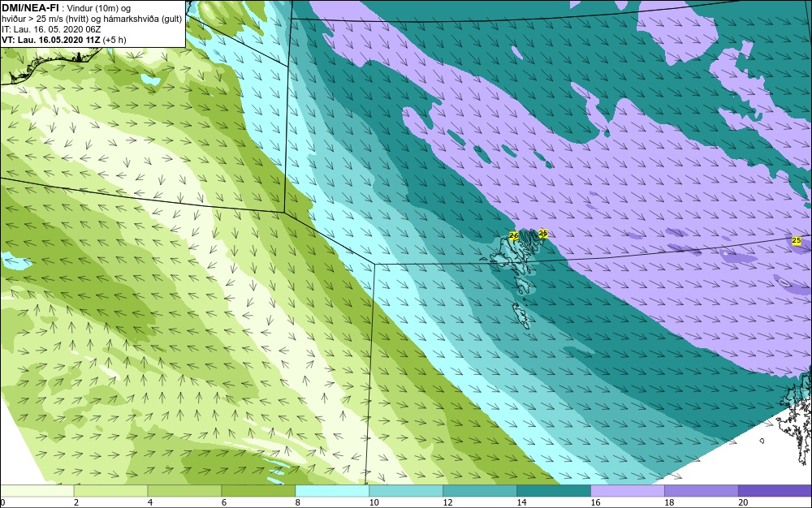Click the legend scale label 6
Image resolution: width=812 pixels, height=508 pixels.
pyautogui.click(x=224, y=502)
